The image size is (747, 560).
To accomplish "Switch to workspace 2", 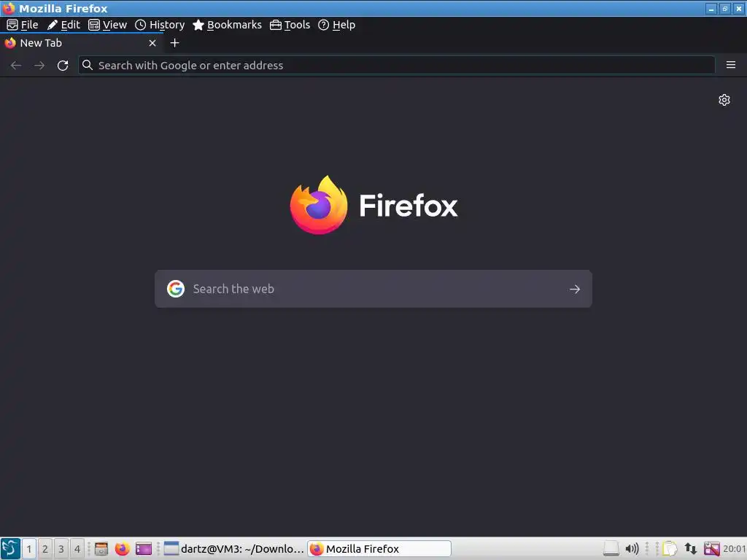I will [x=45, y=548].
